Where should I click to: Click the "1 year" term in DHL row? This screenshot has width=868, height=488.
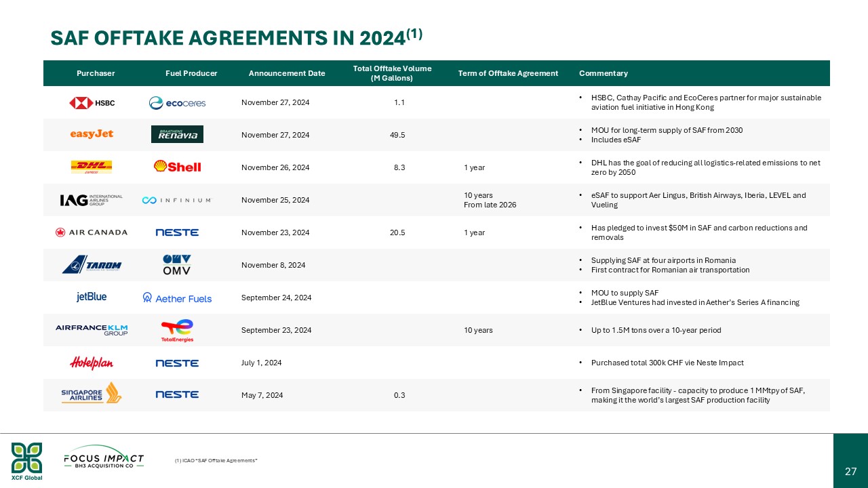pyautogui.click(x=474, y=167)
